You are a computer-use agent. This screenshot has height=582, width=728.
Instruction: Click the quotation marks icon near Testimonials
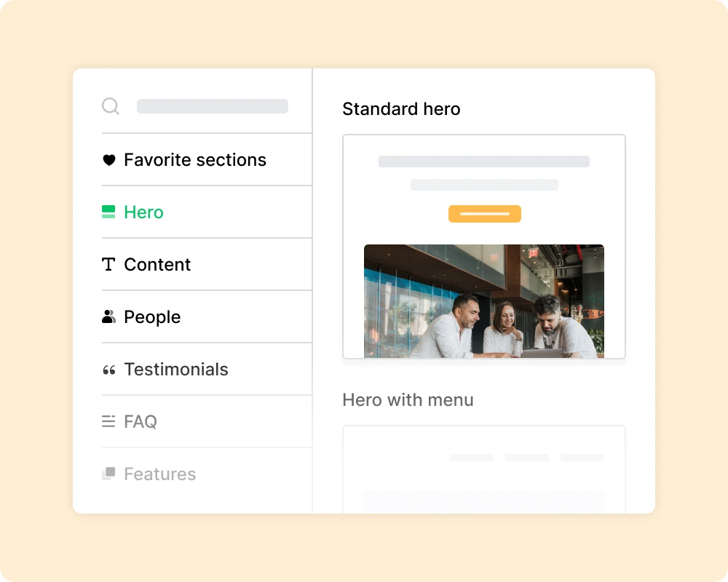point(108,369)
